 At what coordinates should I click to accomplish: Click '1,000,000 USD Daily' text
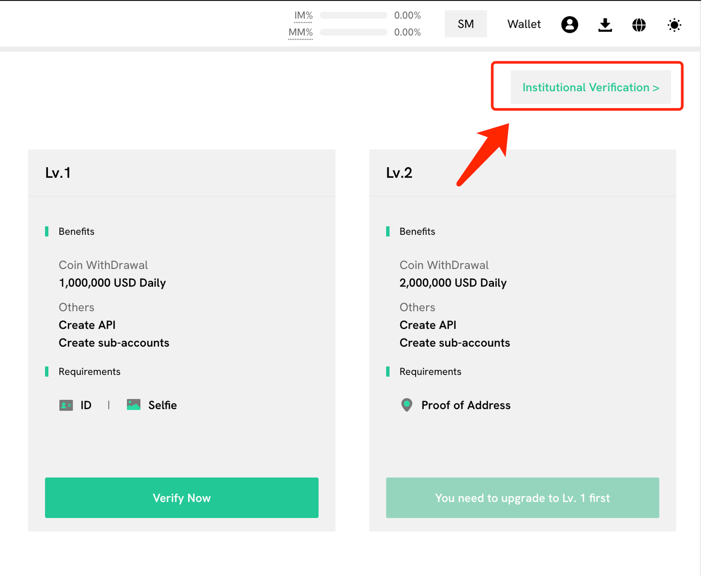tap(112, 283)
